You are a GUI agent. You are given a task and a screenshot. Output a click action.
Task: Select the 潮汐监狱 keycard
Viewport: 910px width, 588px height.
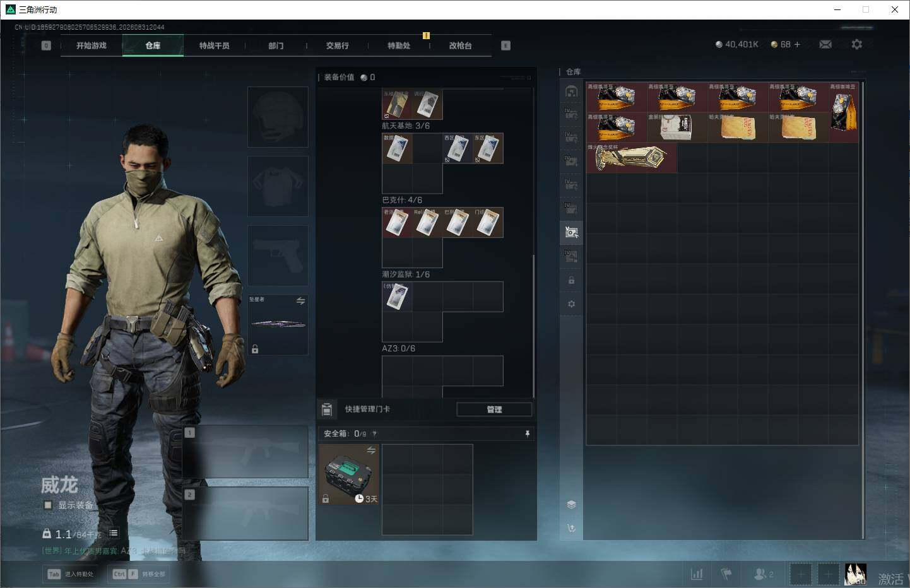(398, 297)
